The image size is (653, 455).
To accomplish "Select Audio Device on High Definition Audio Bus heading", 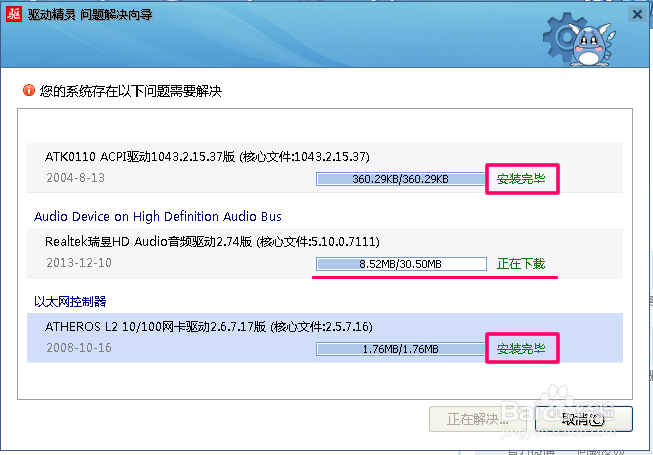I will pyautogui.click(x=158, y=216).
